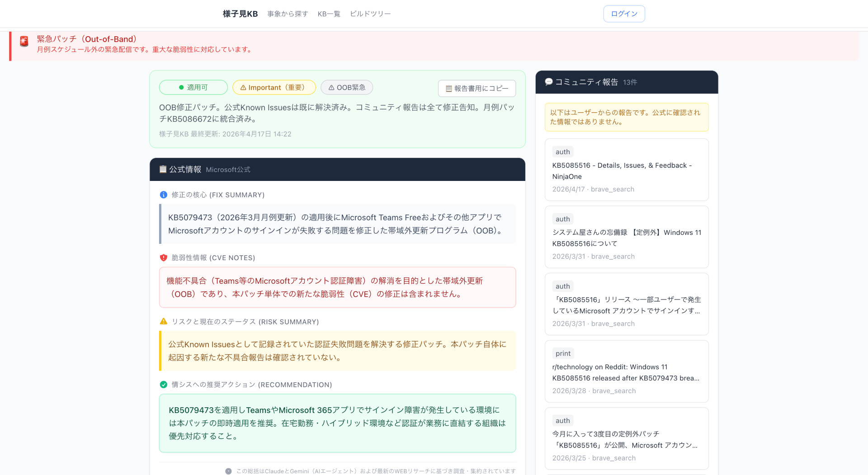The image size is (868, 475).
Task: Click the OOB緊急 badge
Action: click(x=347, y=87)
